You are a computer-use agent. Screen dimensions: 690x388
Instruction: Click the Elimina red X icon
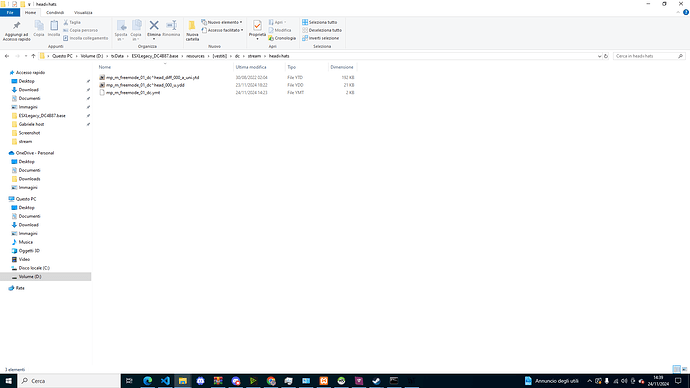154,26
